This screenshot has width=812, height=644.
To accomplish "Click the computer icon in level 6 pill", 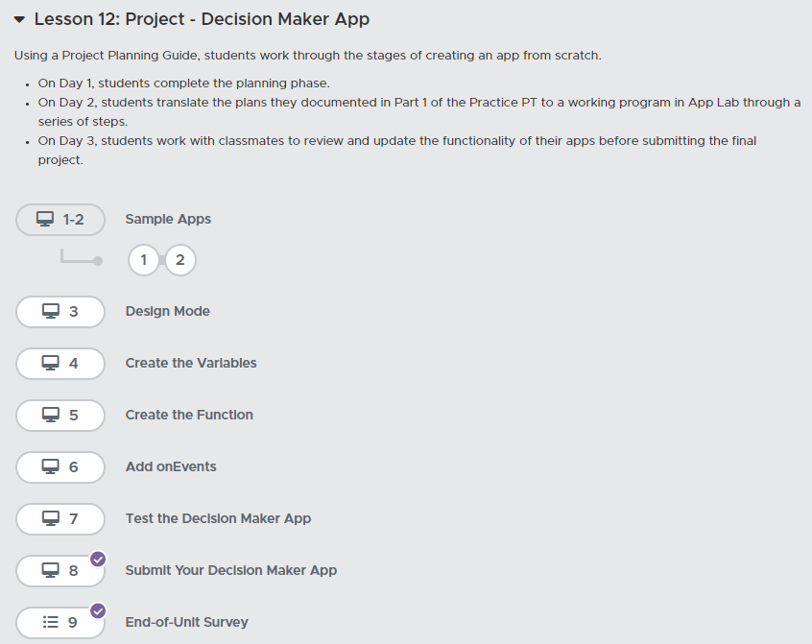I will click(x=51, y=467).
